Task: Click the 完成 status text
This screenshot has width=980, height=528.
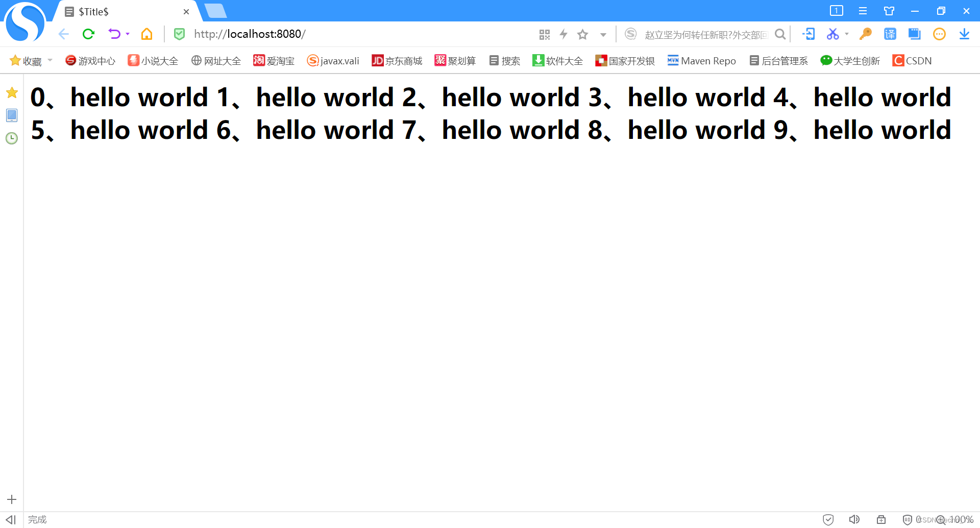Action: [x=37, y=519]
